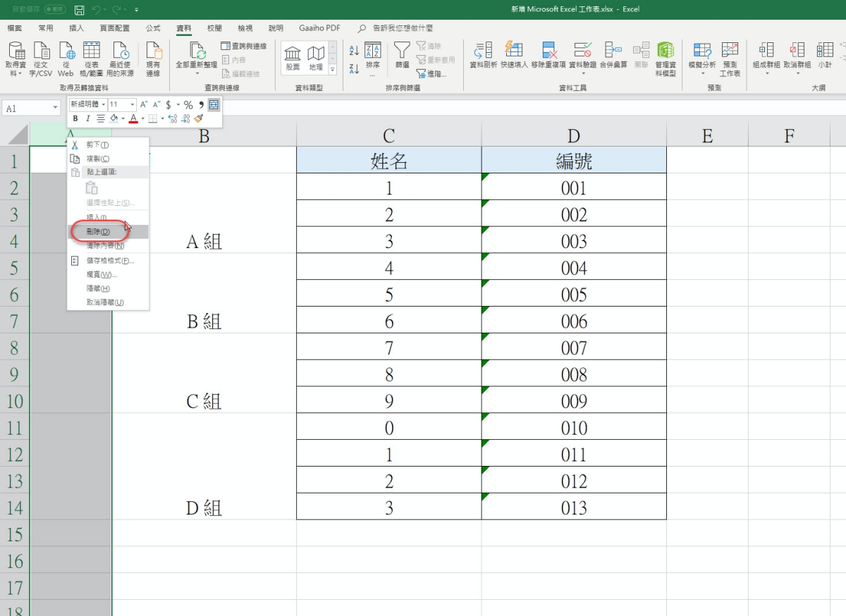Toggle the AutoSave (自動儲存) switch
The image size is (846, 616).
coord(54,10)
